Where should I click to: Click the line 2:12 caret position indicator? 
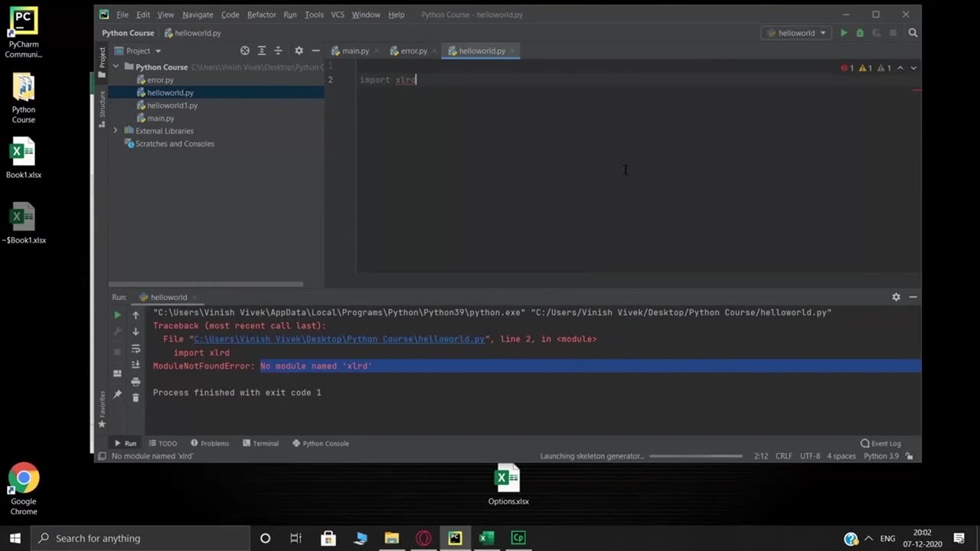point(760,456)
